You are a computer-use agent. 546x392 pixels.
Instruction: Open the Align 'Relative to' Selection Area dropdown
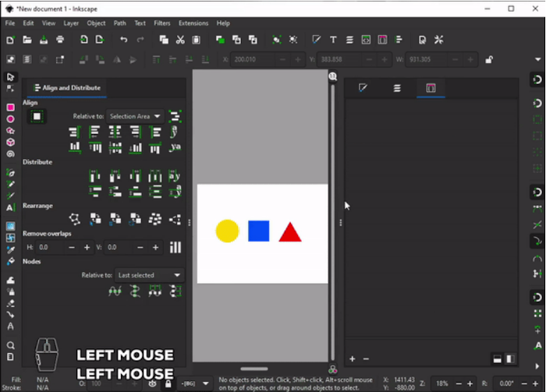point(134,116)
